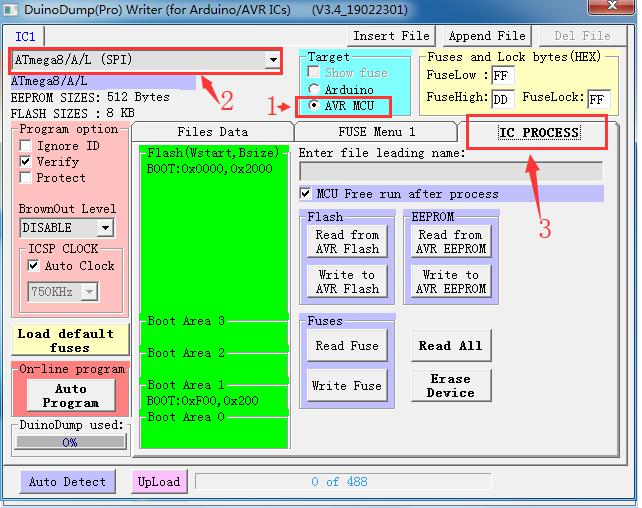Check the Show fuse option
The image size is (642, 508).
pyautogui.click(x=313, y=72)
